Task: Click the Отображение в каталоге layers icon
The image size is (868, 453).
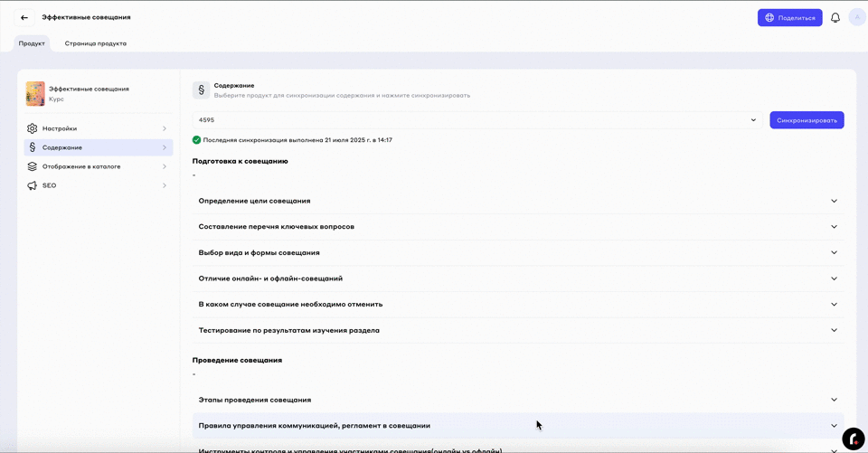Action: point(33,166)
